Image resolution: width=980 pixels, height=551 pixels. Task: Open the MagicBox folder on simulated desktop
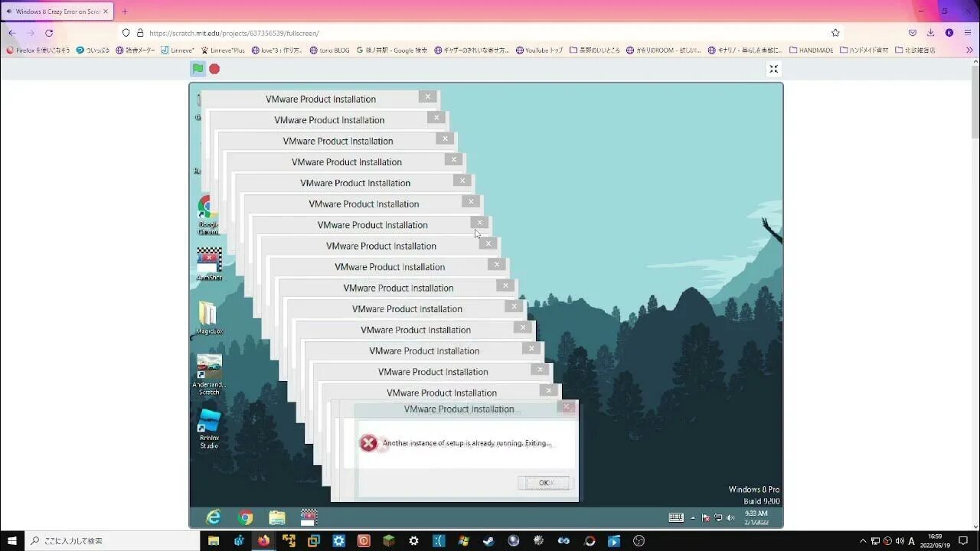(209, 318)
